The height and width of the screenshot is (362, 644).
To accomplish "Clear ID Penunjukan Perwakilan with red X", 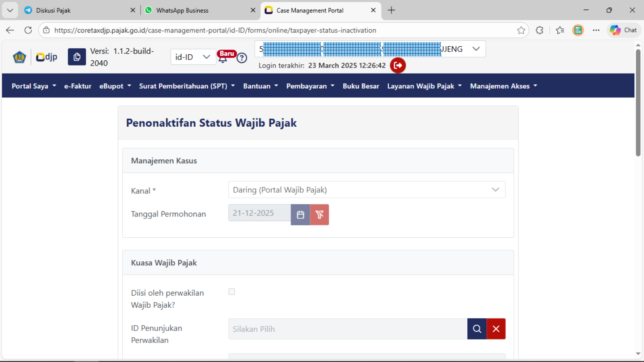I will (x=496, y=329).
